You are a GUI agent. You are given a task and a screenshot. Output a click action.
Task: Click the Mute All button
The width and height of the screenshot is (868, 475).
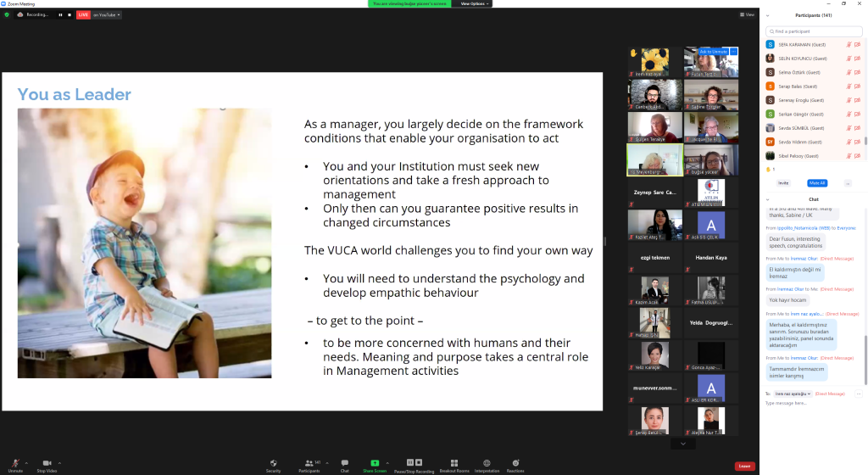(817, 182)
